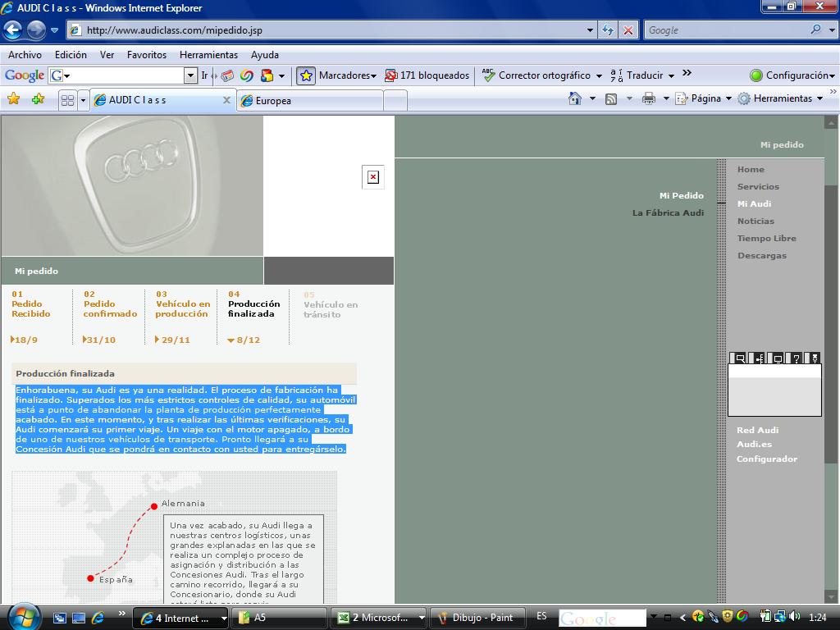Stop loading with the red X icon

pyautogui.click(x=628, y=30)
